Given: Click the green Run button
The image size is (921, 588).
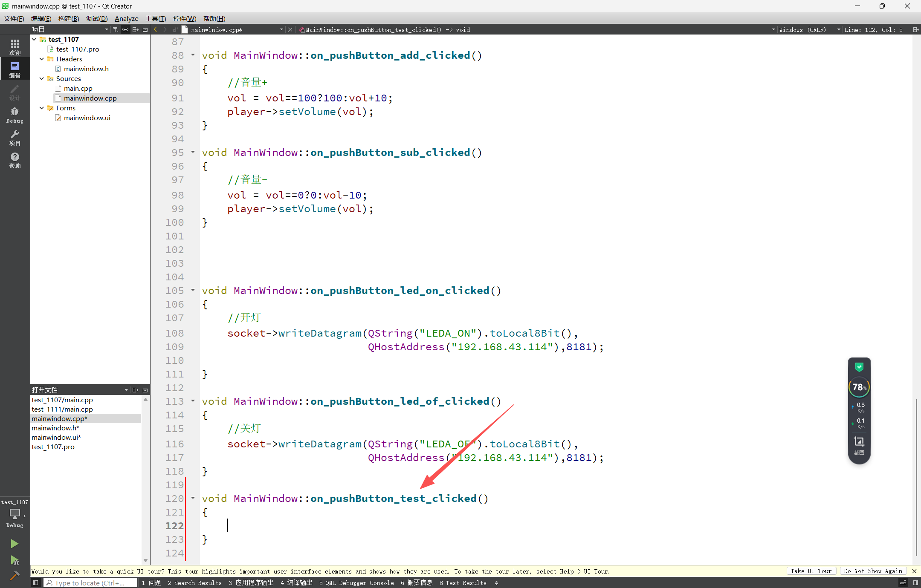Looking at the screenshot, I should (x=14, y=543).
